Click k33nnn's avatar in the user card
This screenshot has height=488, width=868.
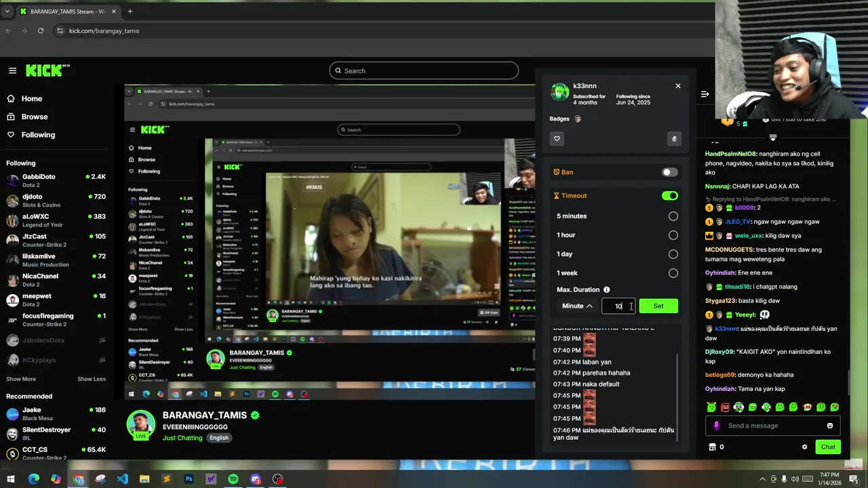[559, 92]
